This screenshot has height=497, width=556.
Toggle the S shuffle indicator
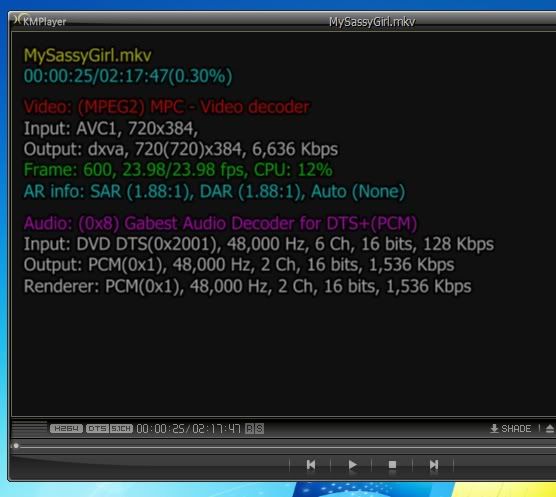click(x=259, y=429)
